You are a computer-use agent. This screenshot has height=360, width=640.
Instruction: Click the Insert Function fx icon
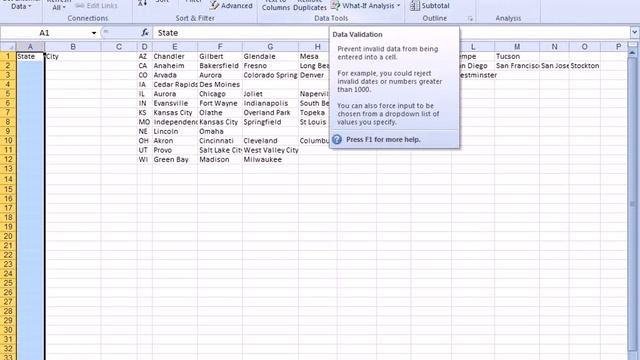(x=144, y=33)
